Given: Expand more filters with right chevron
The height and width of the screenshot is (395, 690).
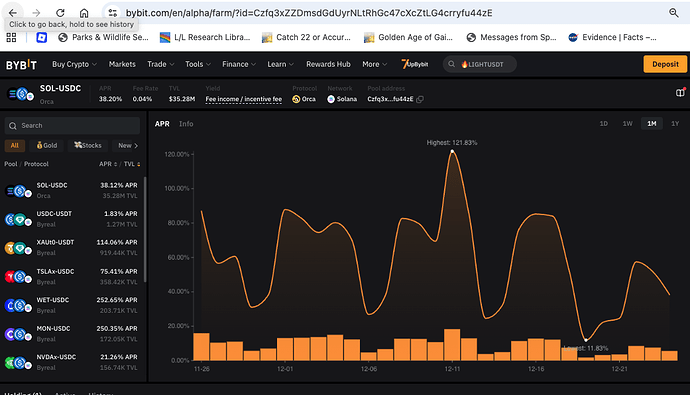Looking at the screenshot, I should point(136,146).
